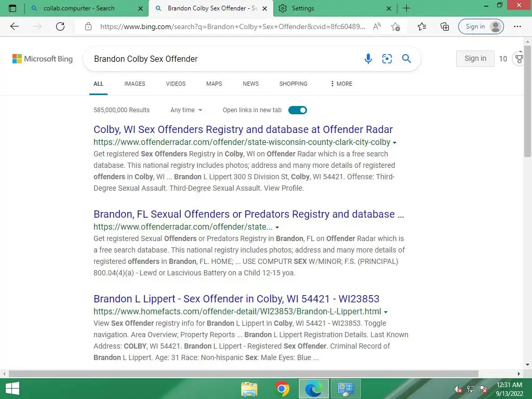
Task: Close the Settings tab
Action: tap(389, 8)
